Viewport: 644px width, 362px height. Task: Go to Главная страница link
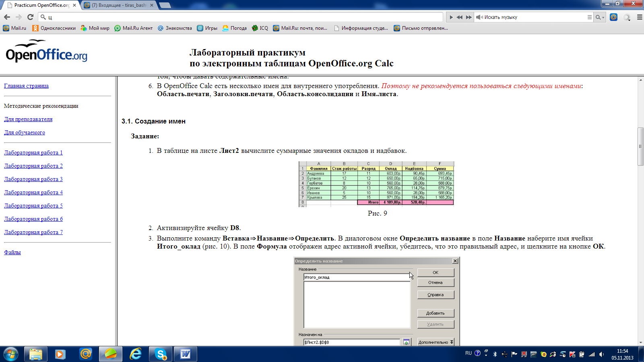click(26, 86)
